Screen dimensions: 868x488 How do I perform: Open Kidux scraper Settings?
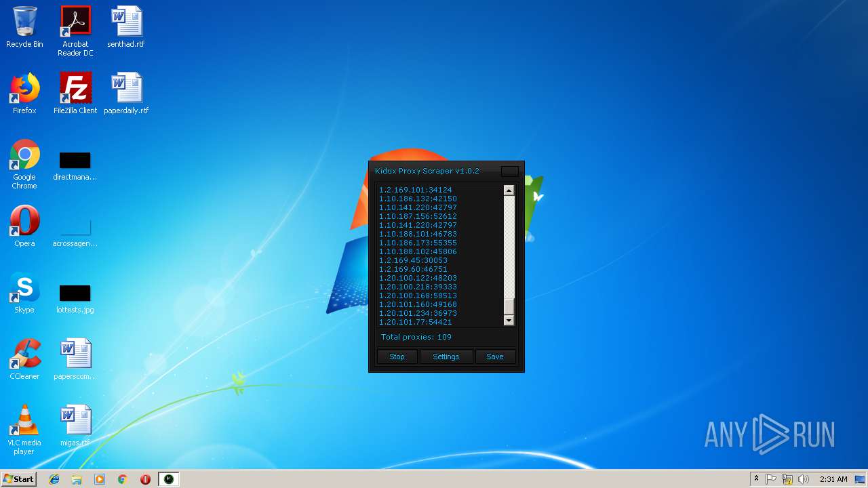tap(446, 357)
